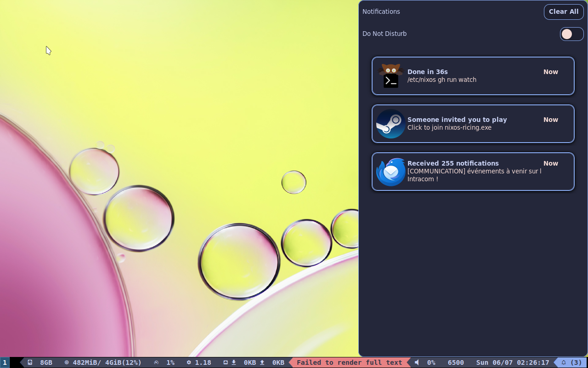Click the terminal cat icon in notification

tap(390, 76)
